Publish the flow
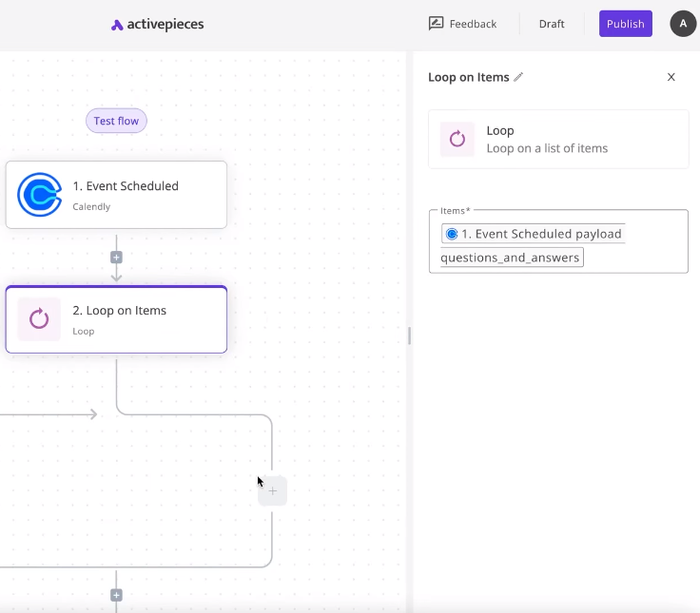Image resolution: width=700 pixels, height=613 pixels. 625,24
